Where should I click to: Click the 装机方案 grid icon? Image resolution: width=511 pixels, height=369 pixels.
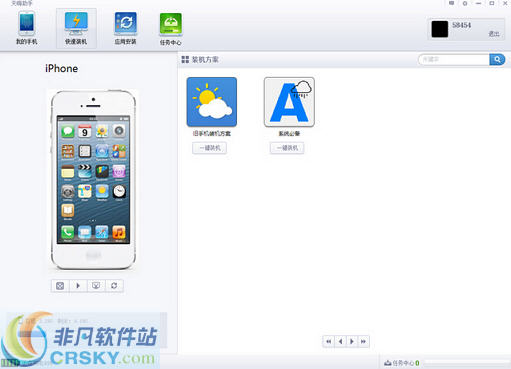tap(185, 60)
